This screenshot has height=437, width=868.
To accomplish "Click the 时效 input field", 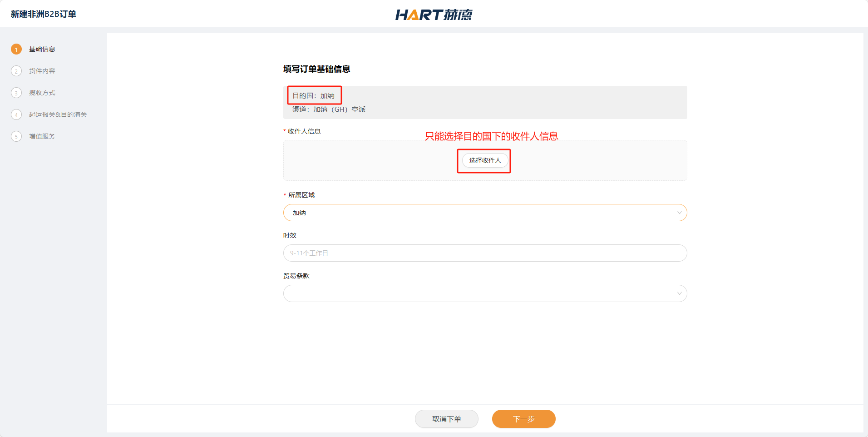I will click(x=485, y=253).
